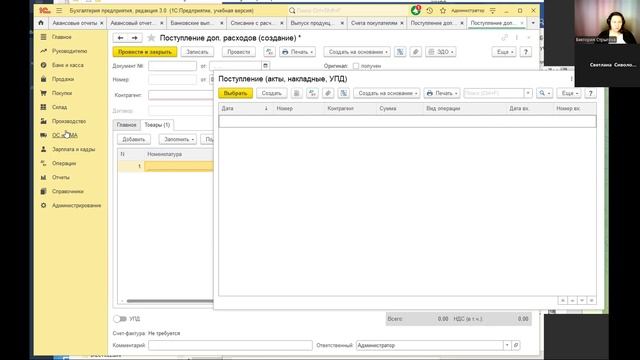
Task: Click the calendar icon next to date field
Action: pos(265,66)
